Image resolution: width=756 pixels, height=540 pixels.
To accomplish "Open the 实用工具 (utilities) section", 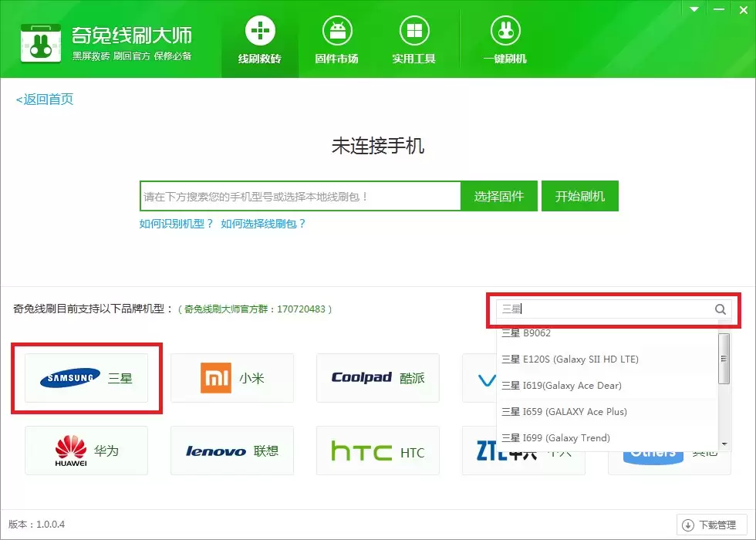I will (x=413, y=39).
